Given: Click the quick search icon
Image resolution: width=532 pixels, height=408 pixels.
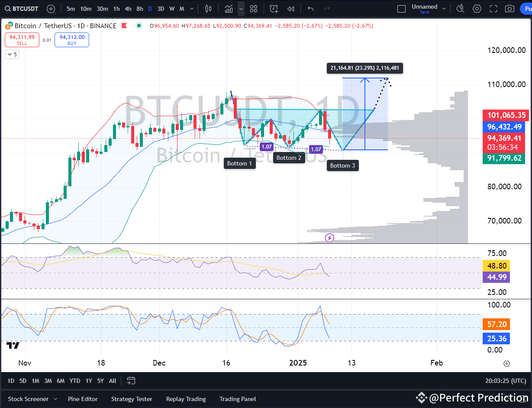Looking at the screenshot, I should pos(461,9).
